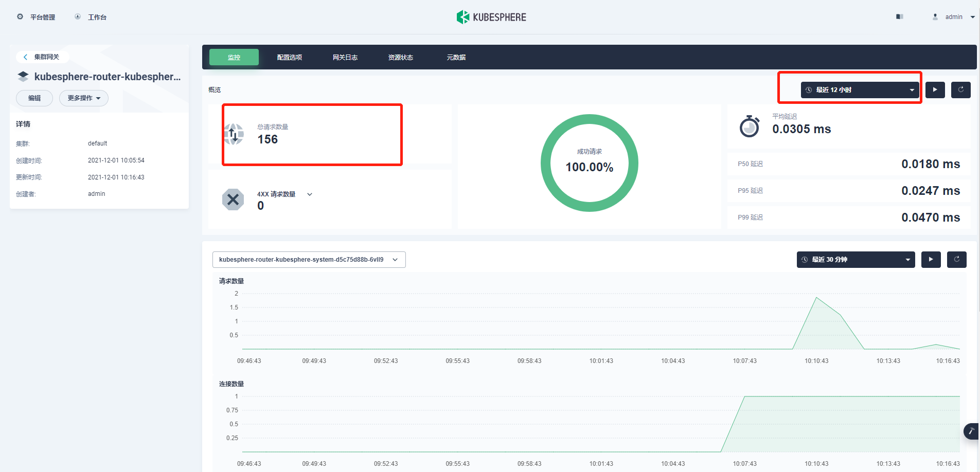Click the documentation icon near admin
Screen dimensions: 980x472
tap(900, 17)
